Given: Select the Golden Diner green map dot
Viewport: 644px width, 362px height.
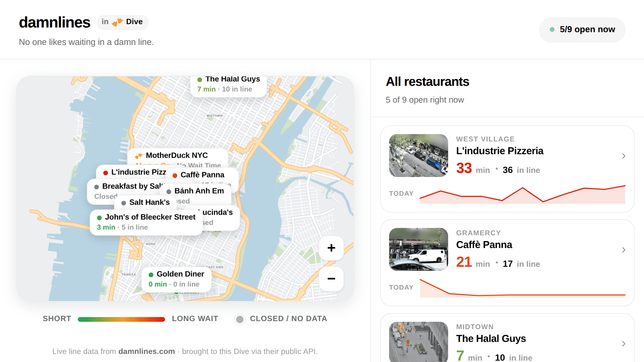Looking at the screenshot, I should (151, 275).
